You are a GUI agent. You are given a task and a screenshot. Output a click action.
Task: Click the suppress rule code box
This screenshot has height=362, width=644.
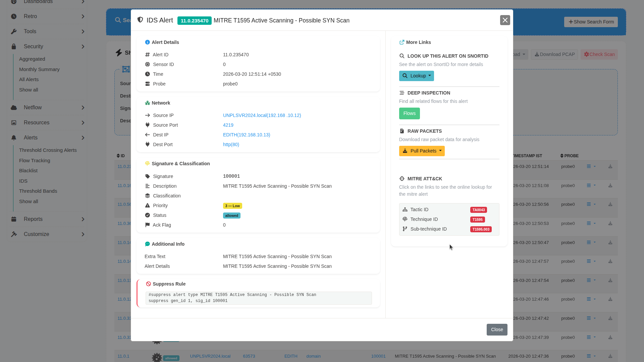[258, 298]
